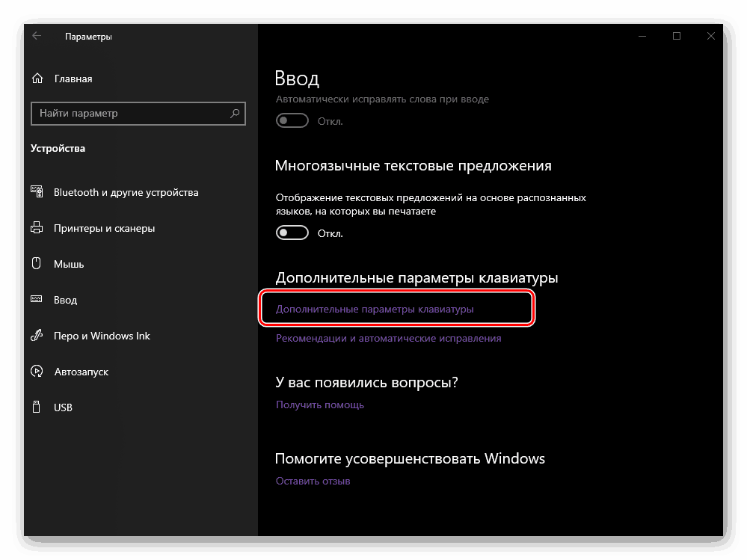Click the keyboard icon beside Ввод
Viewport: 747px width, 560px height.
click(37, 300)
